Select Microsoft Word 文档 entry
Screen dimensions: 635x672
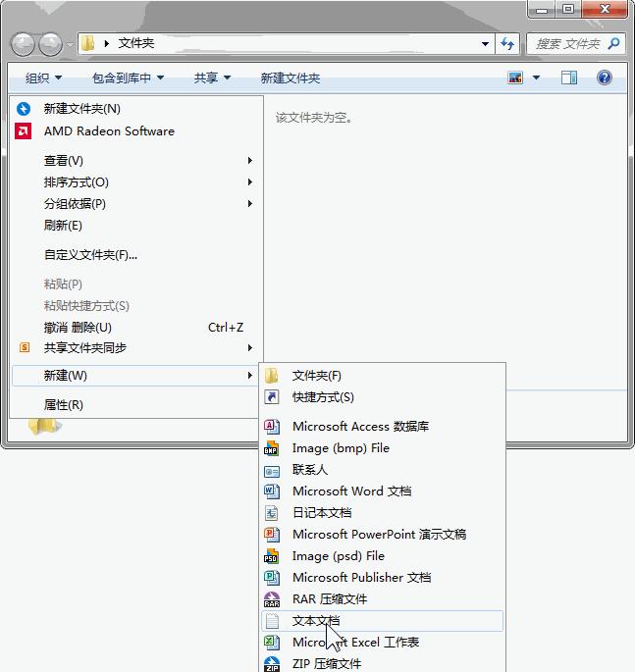(383, 491)
